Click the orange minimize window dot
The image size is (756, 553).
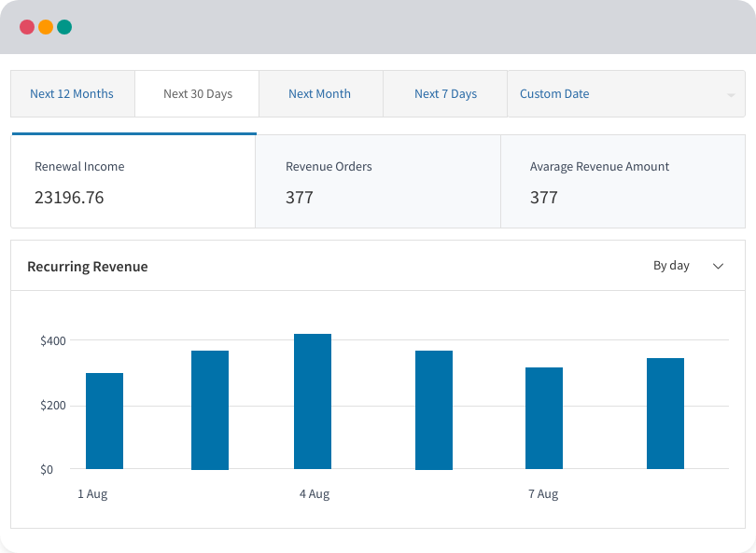click(x=46, y=27)
